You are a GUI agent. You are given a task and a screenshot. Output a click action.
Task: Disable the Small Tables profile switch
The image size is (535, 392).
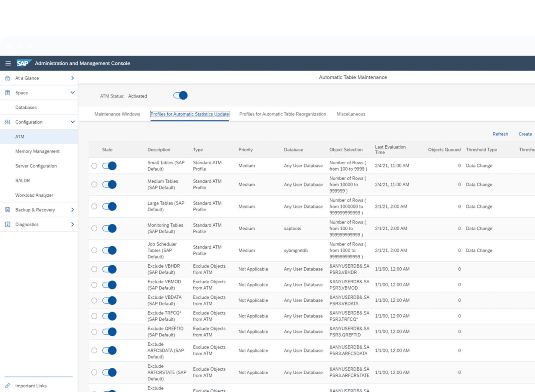pyautogui.click(x=109, y=166)
